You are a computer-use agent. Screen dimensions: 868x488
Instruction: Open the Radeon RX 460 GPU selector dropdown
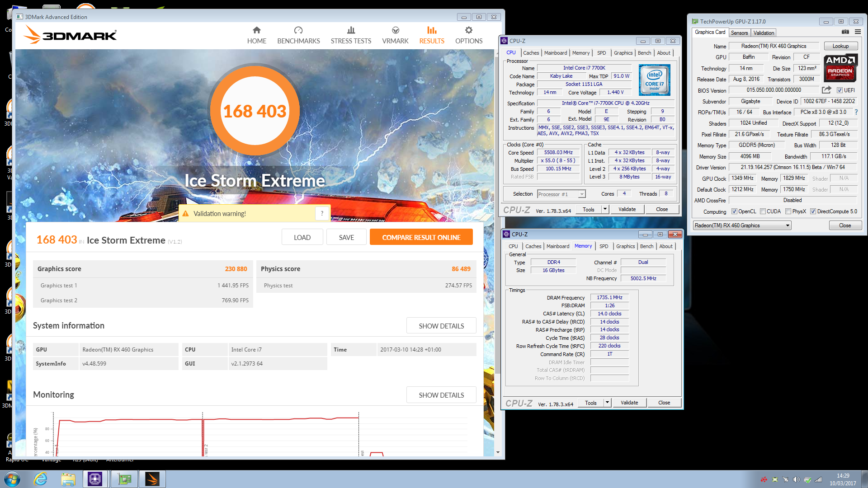coord(742,225)
